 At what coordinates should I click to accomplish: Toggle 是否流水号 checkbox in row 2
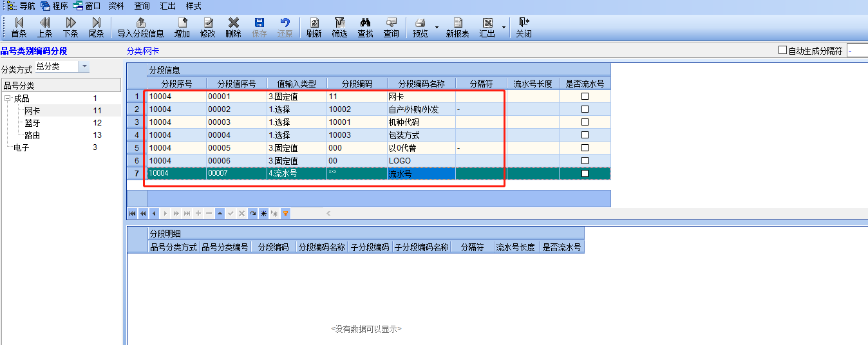[585, 109]
